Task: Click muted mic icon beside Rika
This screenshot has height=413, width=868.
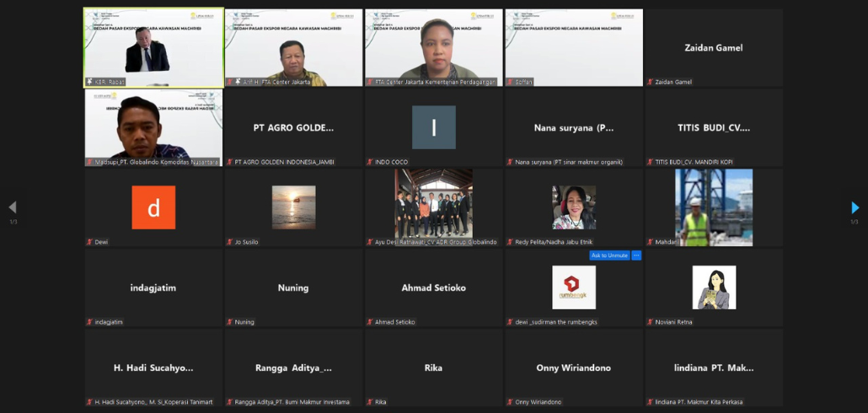Action: [x=369, y=402]
